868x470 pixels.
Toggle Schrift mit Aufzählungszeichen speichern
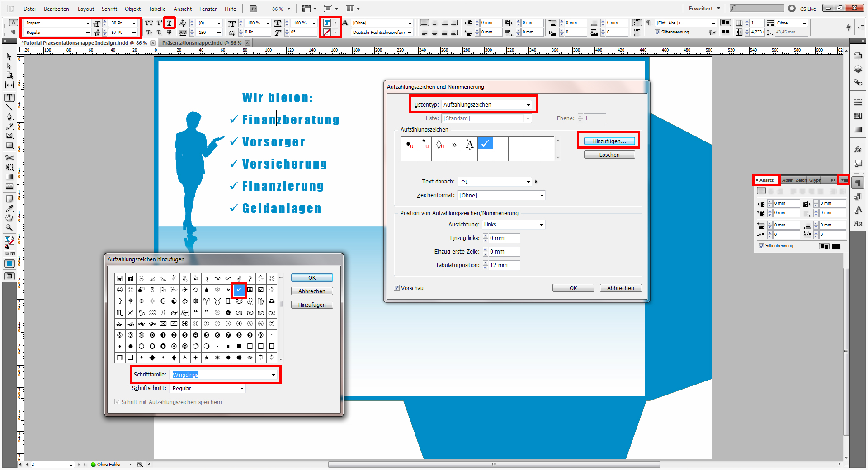[x=117, y=402]
